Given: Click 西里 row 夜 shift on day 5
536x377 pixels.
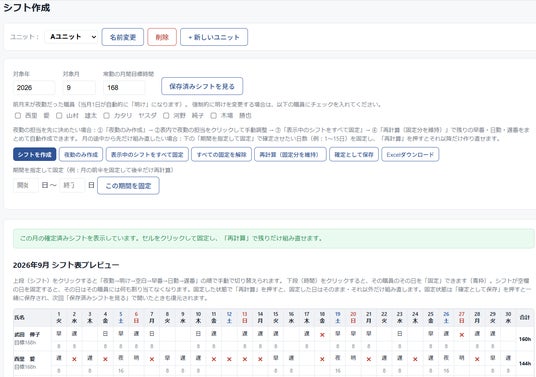Looking at the screenshot, I should (121, 358).
